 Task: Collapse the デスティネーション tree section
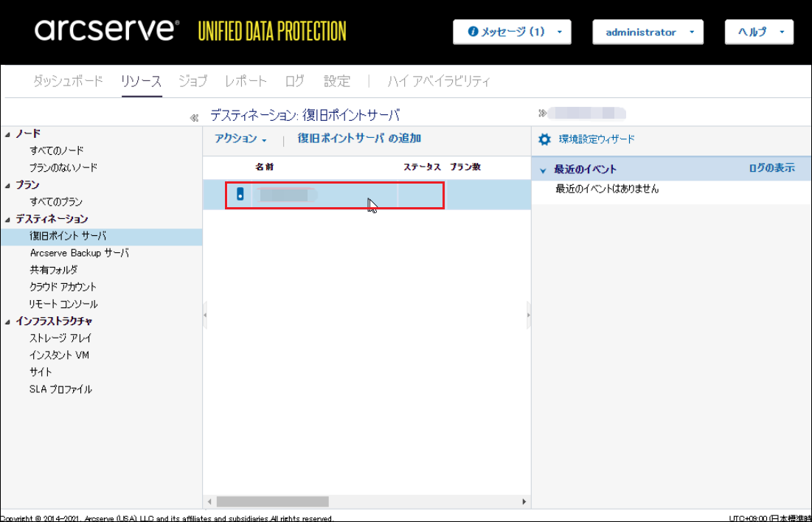[x=8, y=220]
